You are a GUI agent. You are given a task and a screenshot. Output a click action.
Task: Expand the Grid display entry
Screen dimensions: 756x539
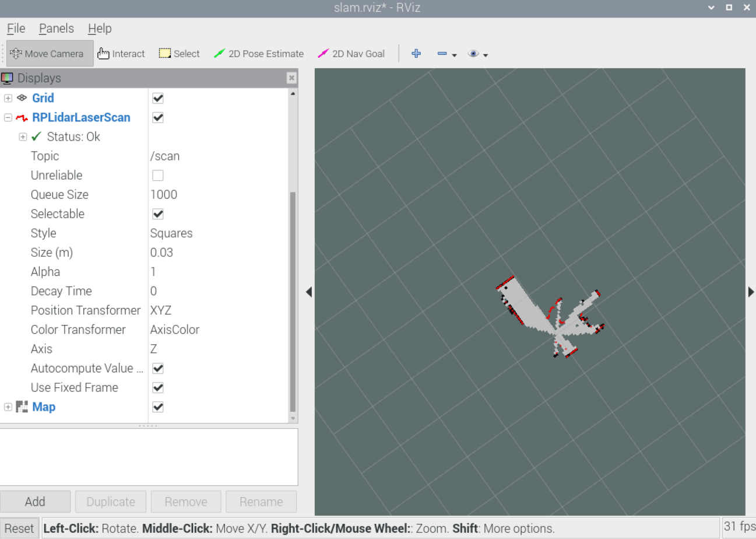[x=8, y=98]
